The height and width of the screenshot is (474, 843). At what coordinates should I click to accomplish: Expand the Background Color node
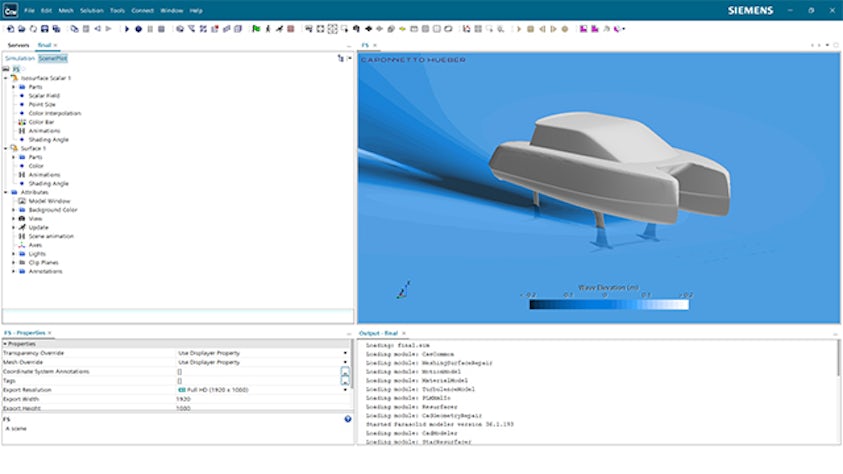(x=13, y=210)
